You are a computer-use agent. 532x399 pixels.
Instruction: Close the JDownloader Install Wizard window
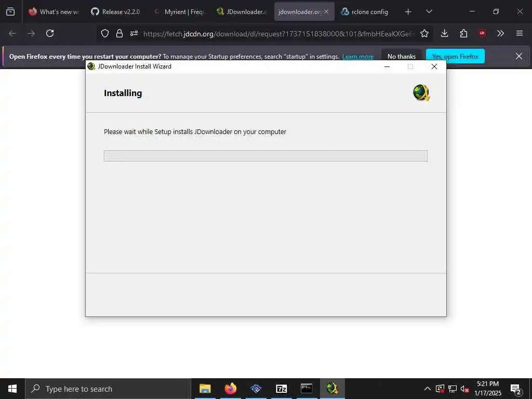click(x=434, y=66)
